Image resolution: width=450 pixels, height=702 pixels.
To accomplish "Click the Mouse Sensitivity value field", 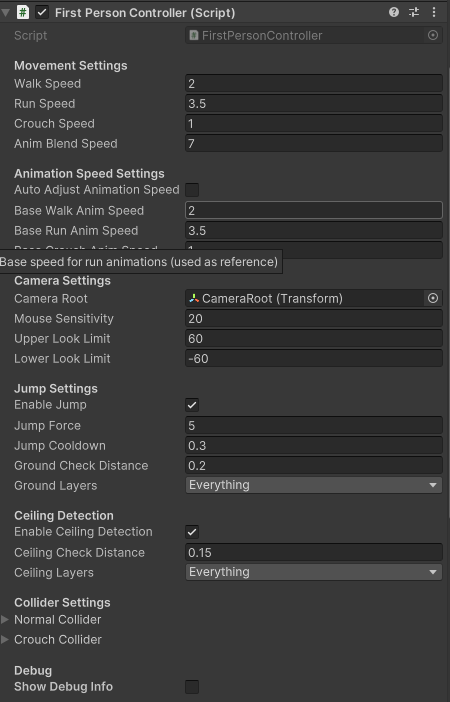I will point(314,319).
